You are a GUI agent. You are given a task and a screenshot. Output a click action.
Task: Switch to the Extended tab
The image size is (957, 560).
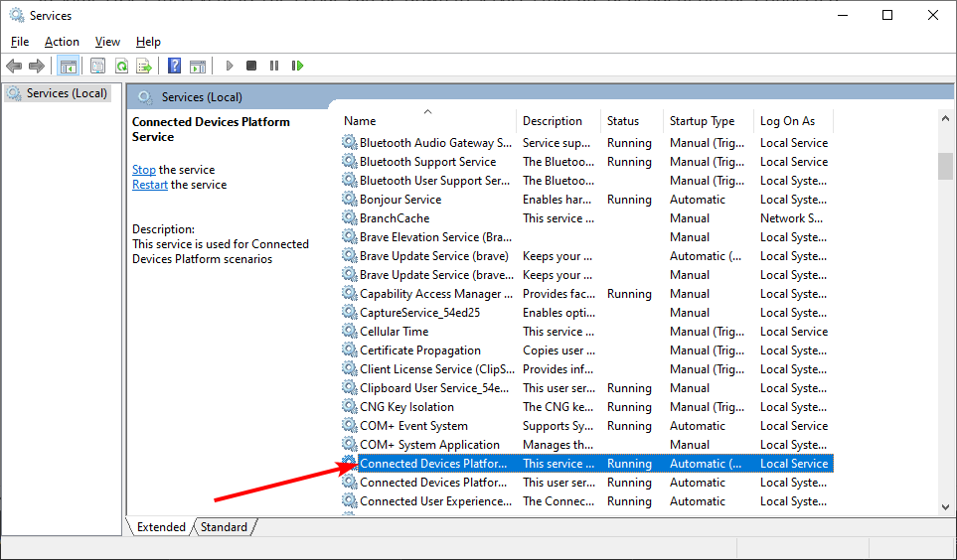pos(161,527)
